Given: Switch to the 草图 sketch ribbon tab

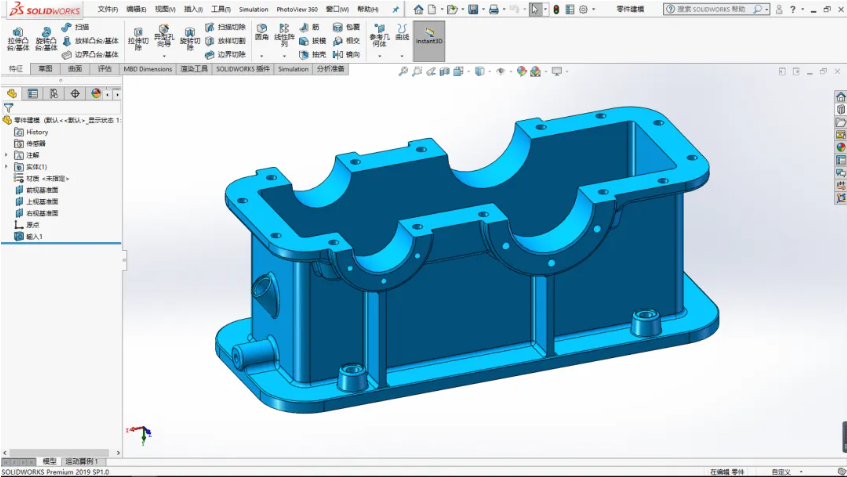Looking at the screenshot, I should click(45, 69).
